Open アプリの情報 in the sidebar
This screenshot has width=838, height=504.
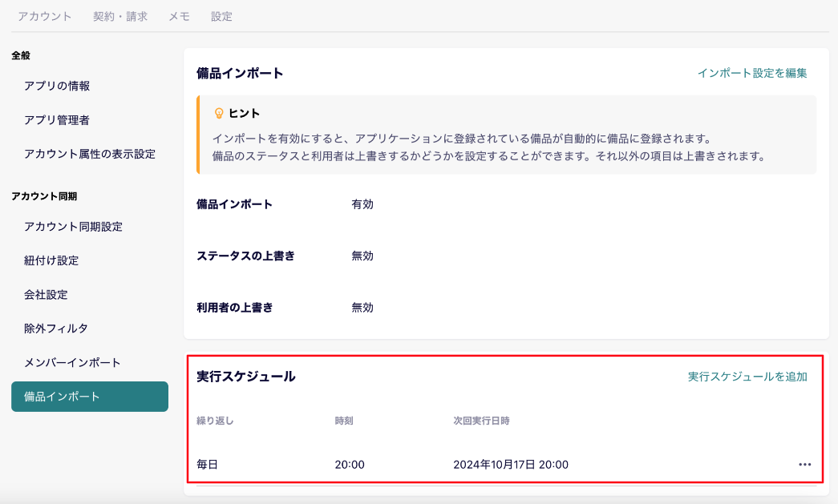tap(57, 86)
